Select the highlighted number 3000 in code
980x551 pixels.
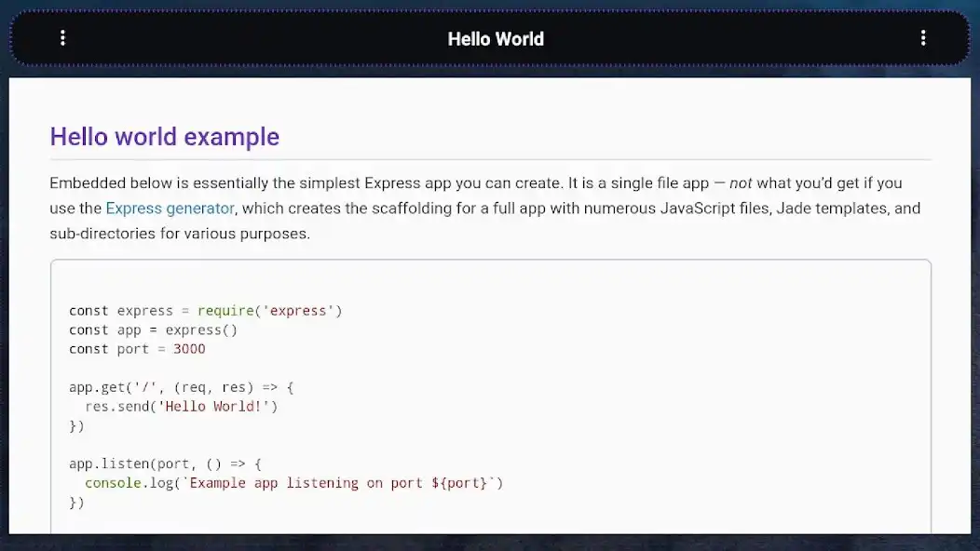point(190,348)
